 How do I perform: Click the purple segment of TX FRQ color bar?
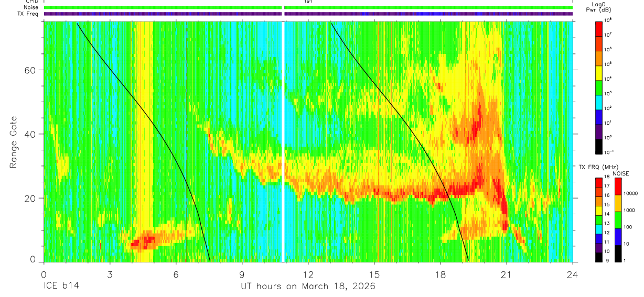tap(598, 248)
